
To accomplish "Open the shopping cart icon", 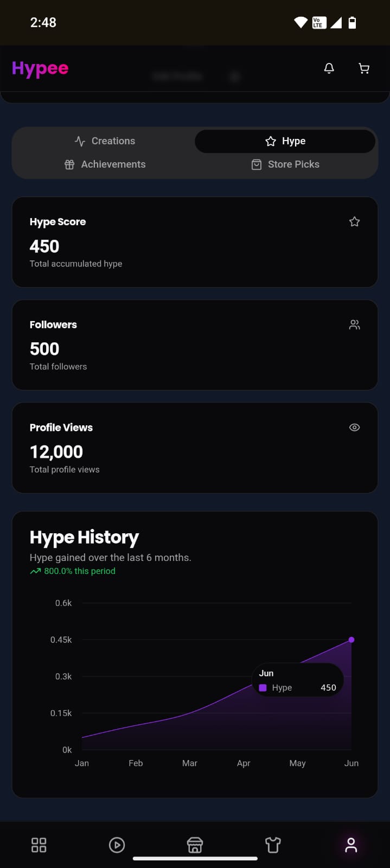I will 363,68.
